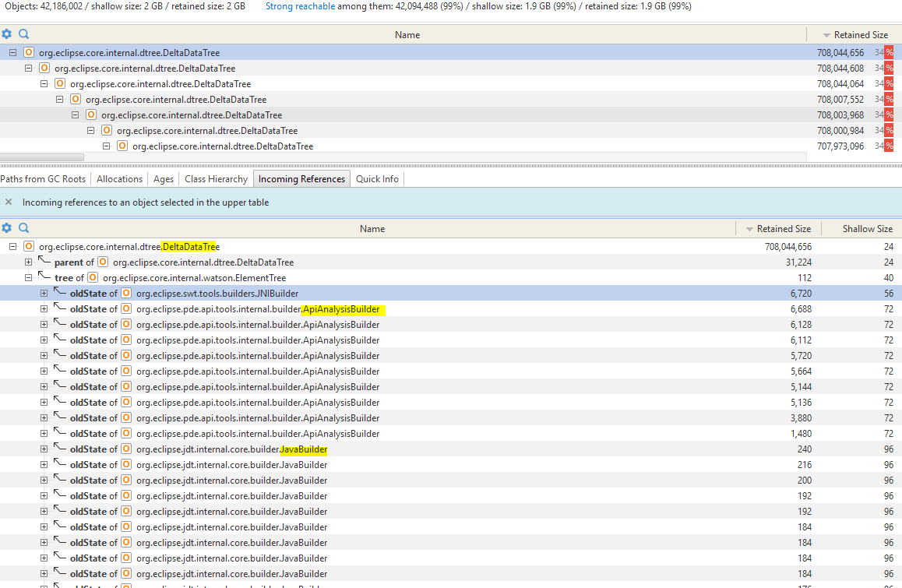Click the object icon beside JNIBuilder

(127, 293)
